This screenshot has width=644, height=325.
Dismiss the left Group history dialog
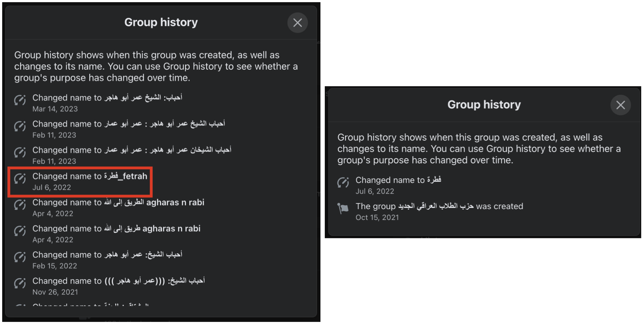[x=297, y=23]
